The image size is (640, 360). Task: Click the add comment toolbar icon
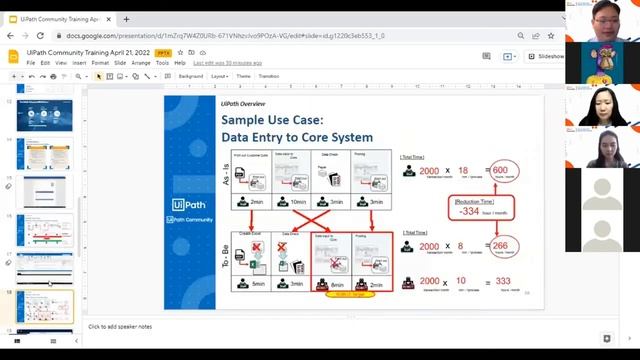168,76
